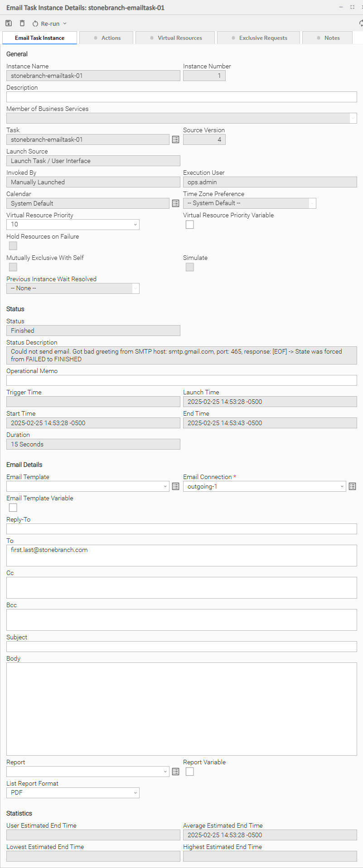The height and width of the screenshot is (868, 363).
Task: Open Task details icon beside stonebranch-emailtask-01
Action: [176, 140]
